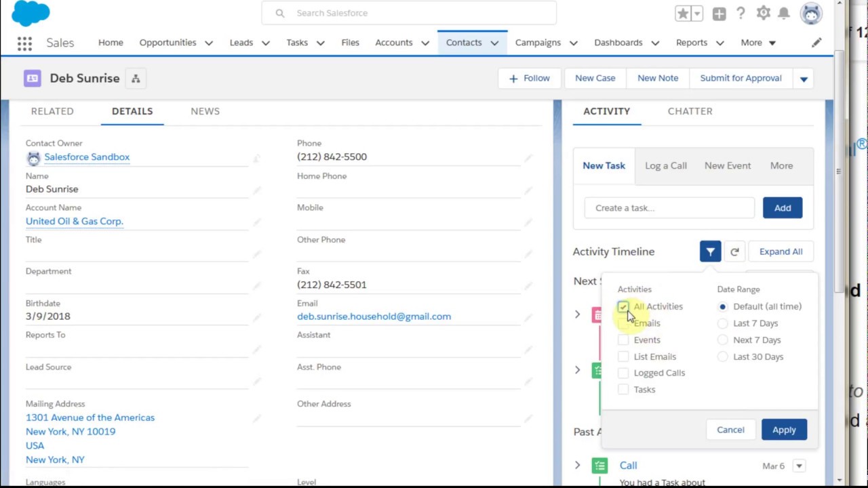Edit the Email field pencil icon
The width and height of the screenshot is (868, 488).
tap(528, 318)
